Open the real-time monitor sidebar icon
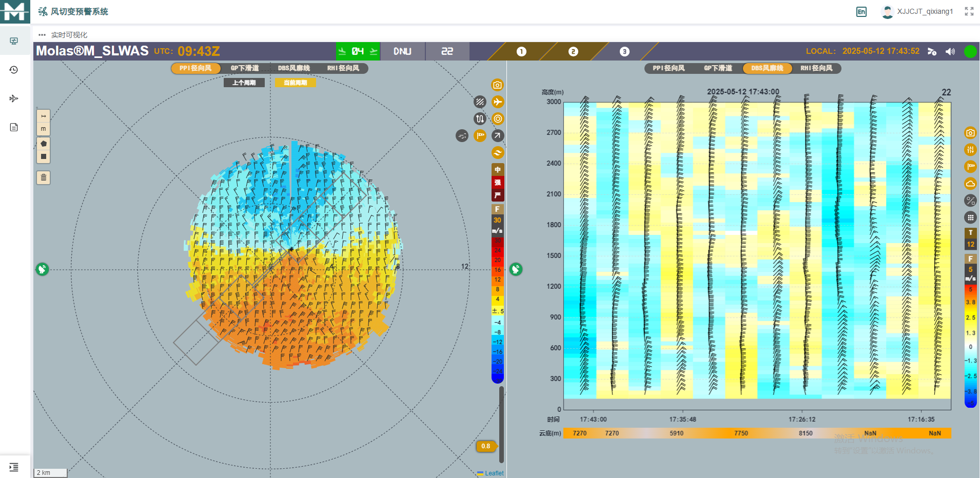The image size is (980, 478). pos(14,41)
